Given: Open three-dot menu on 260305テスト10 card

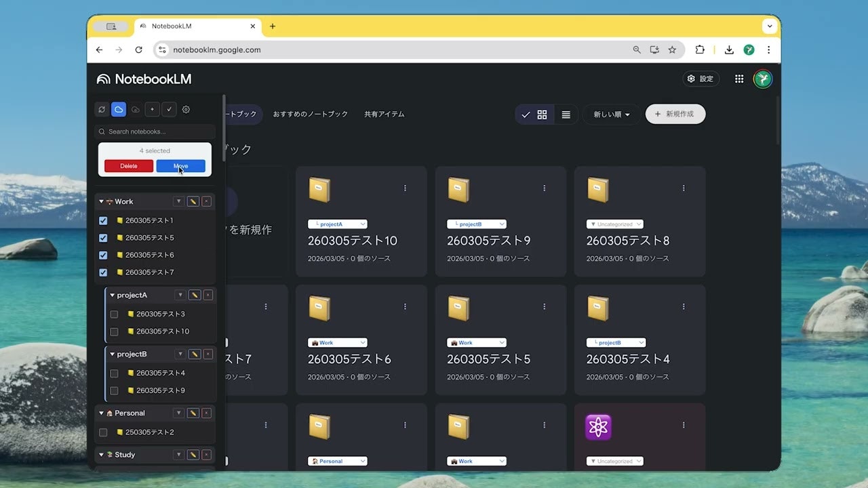Looking at the screenshot, I should (405, 188).
